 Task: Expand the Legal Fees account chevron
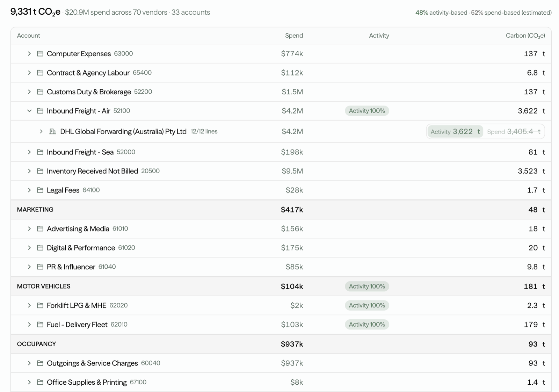(x=29, y=190)
